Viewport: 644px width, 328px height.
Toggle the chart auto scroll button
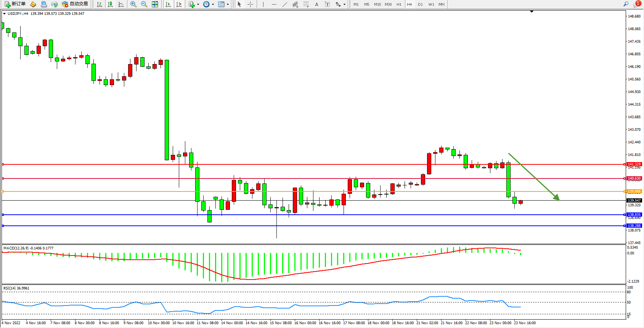168,4
